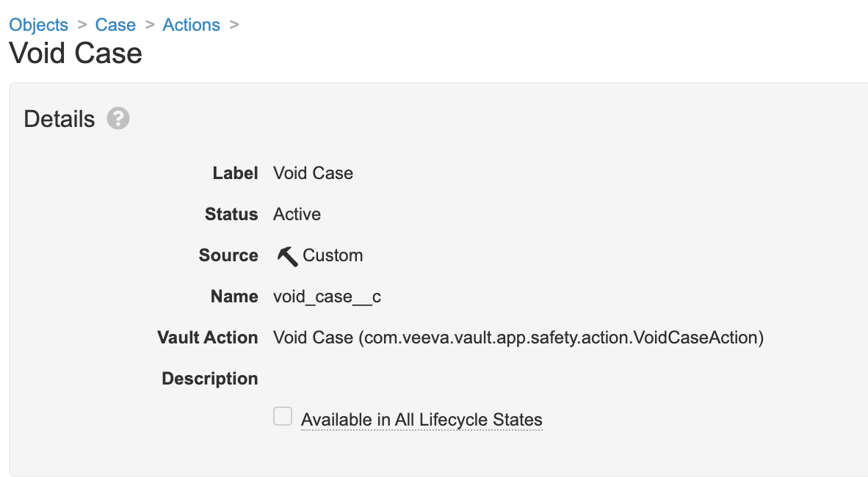
Task: Click the Vault Action field label
Action: click(208, 338)
